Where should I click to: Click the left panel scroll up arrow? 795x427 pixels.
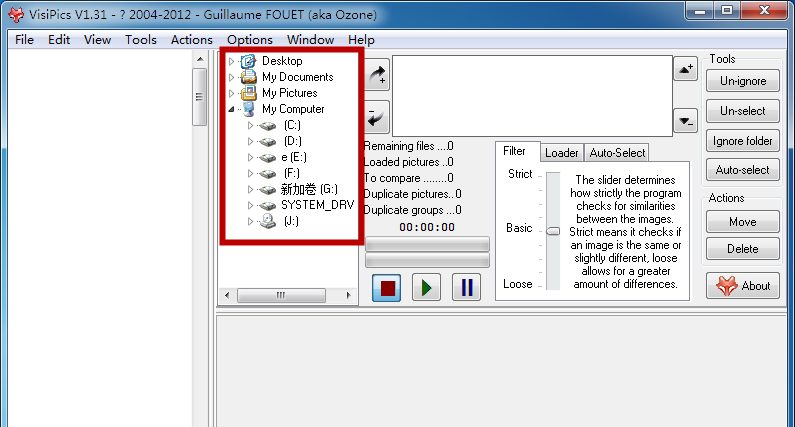[x=200, y=59]
